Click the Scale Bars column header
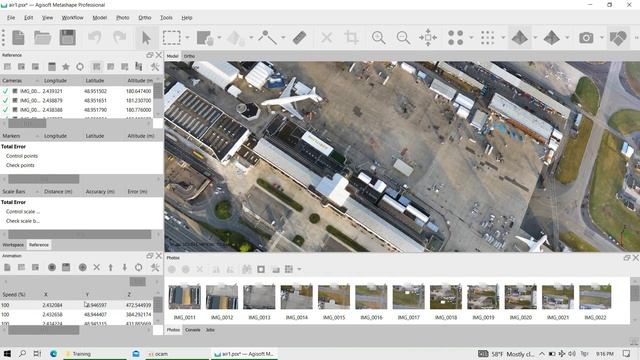Screen dimensions: 640x360 20,191
